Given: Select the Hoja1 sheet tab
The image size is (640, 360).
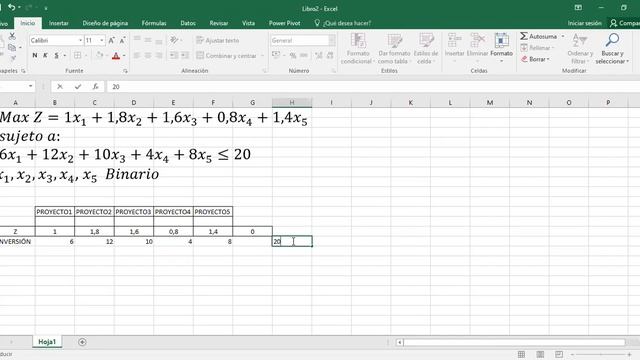Looking at the screenshot, I should pyautogui.click(x=47, y=342).
